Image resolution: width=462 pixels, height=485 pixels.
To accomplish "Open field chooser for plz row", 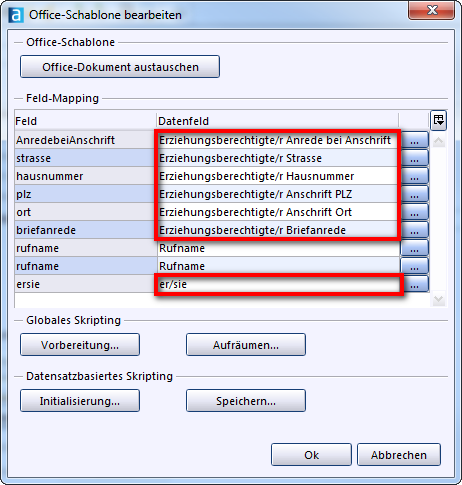I will pos(414,194).
